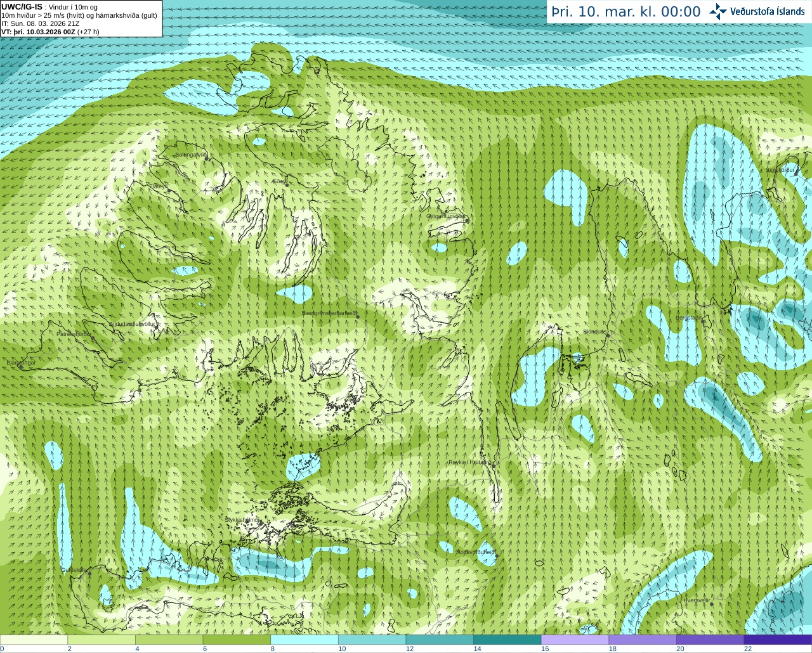
Task: Pick the light cyan 8–10 m/s legend swatch
Action: pyautogui.click(x=304, y=640)
